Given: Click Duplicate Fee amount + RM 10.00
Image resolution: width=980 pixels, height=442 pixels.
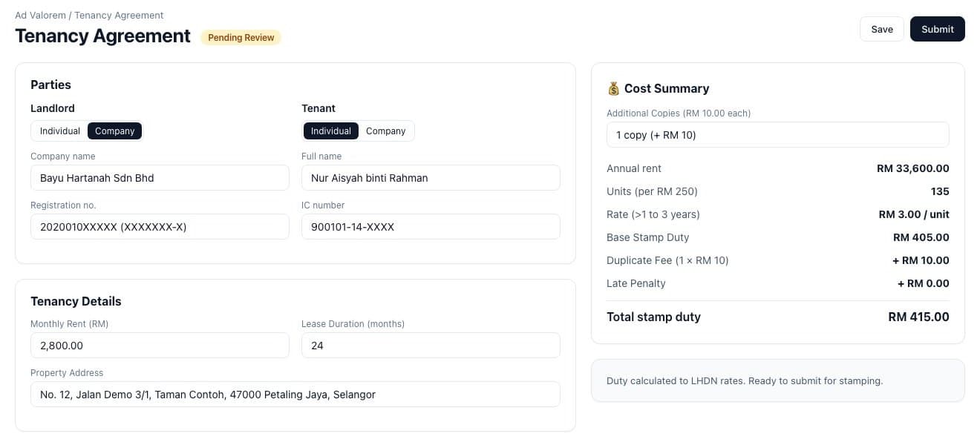Looking at the screenshot, I should [921, 260].
